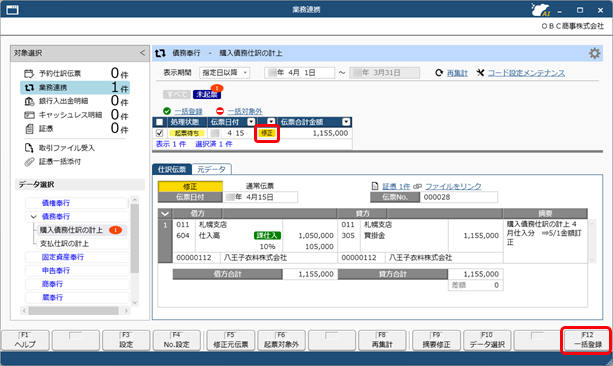Click the 予約仕訳伝票 calendar icon
The width and height of the screenshot is (613, 366).
pos(29,74)
